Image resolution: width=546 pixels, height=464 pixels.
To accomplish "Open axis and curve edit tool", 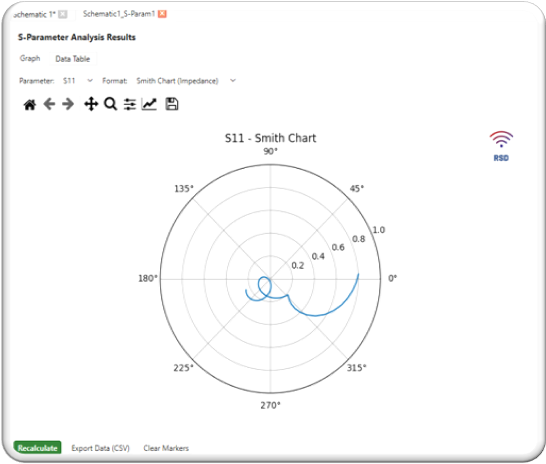I will pyautogui.click(x=149, y=104).
